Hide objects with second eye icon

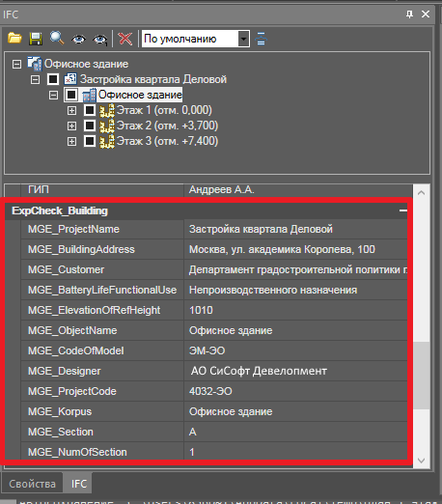(99, 40)
